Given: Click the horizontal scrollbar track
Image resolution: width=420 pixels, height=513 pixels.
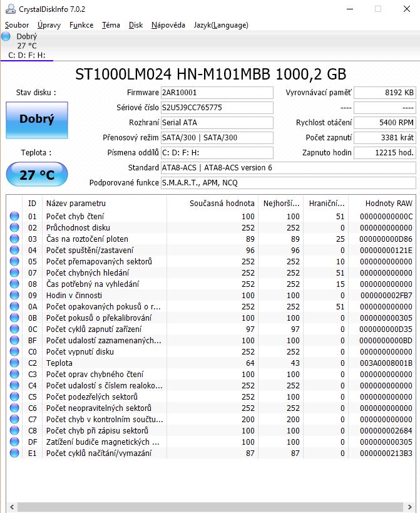Looking at the screenshot, I should [210, 507].
